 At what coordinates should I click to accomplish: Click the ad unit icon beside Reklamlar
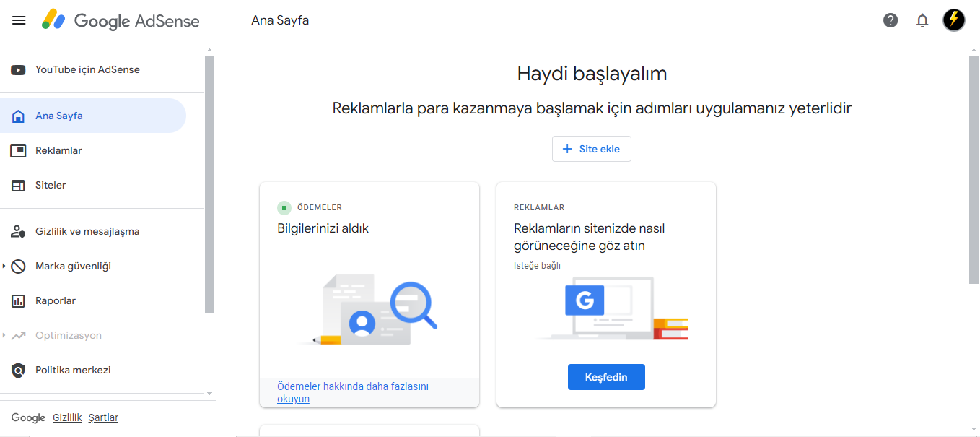pos(18,150)
